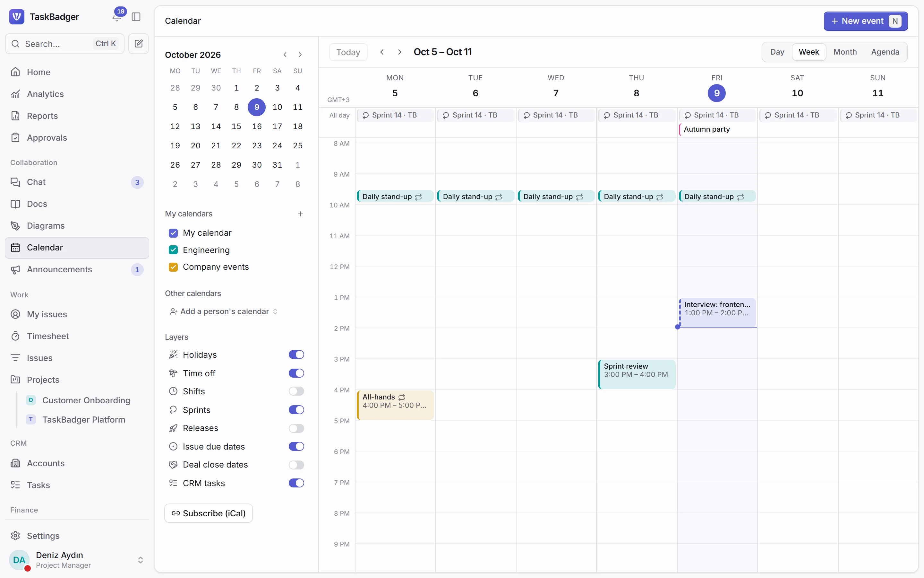Collapse the sidebar panel icon
The width and height of the screenshot is (924, 578).
point(136,17)
